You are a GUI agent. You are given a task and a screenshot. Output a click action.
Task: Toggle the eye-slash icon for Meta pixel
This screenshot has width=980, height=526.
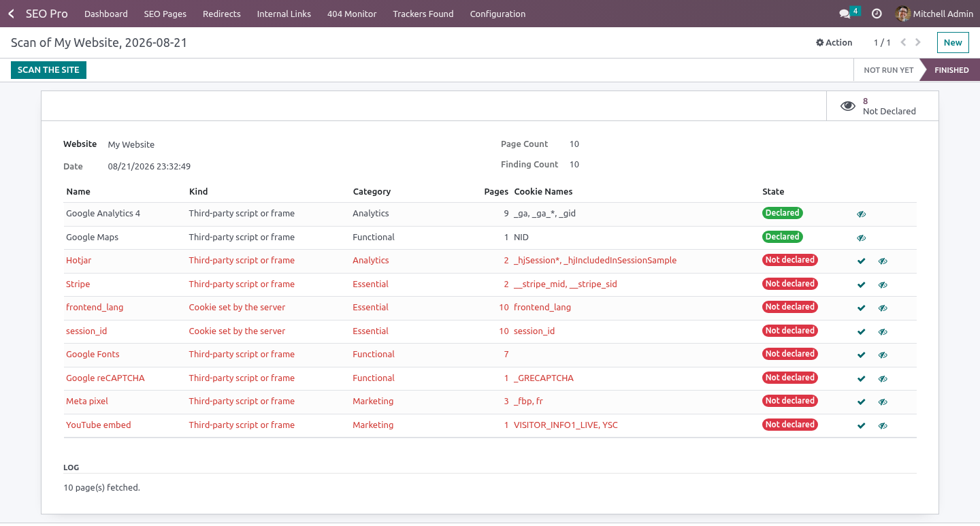[x=883, y=402]
